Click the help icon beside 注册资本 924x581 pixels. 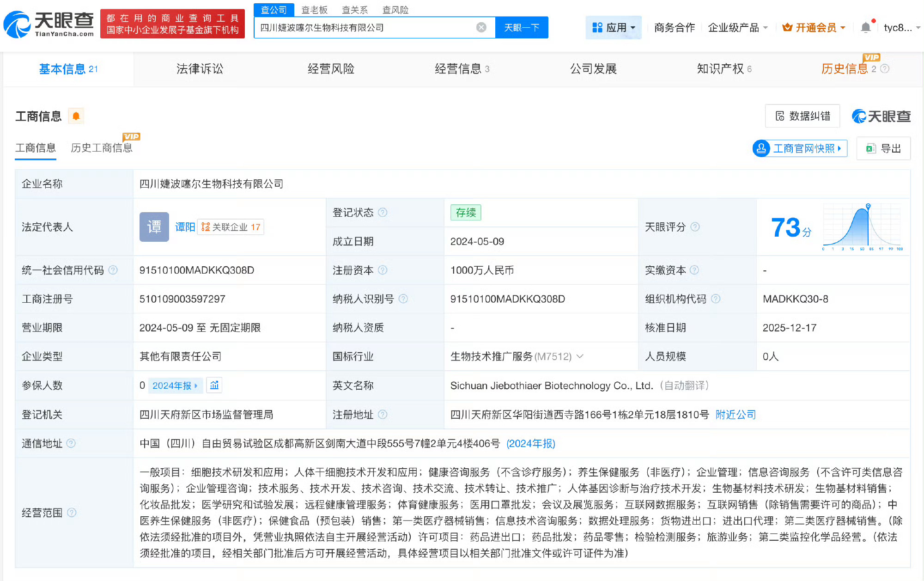click(383, 270)
